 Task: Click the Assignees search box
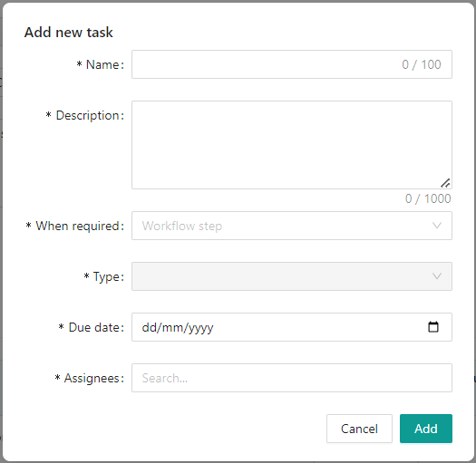pos(292,378)
